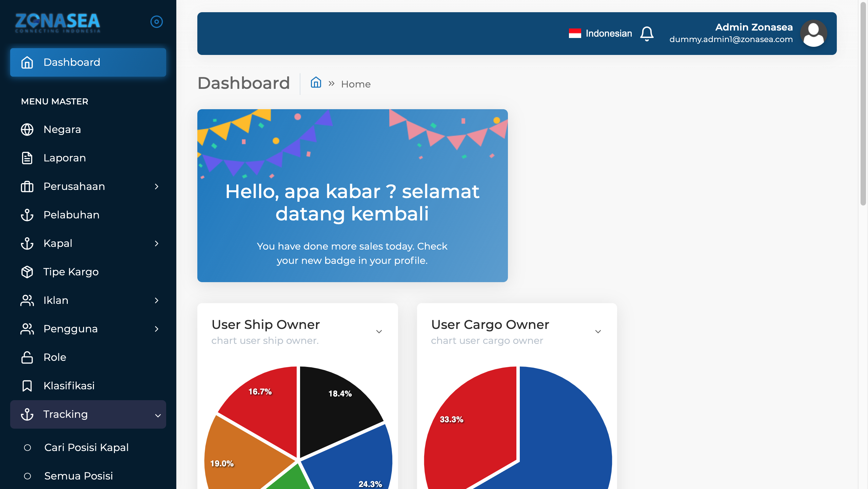Open the Indonesian language dropdown

(600, 33)
